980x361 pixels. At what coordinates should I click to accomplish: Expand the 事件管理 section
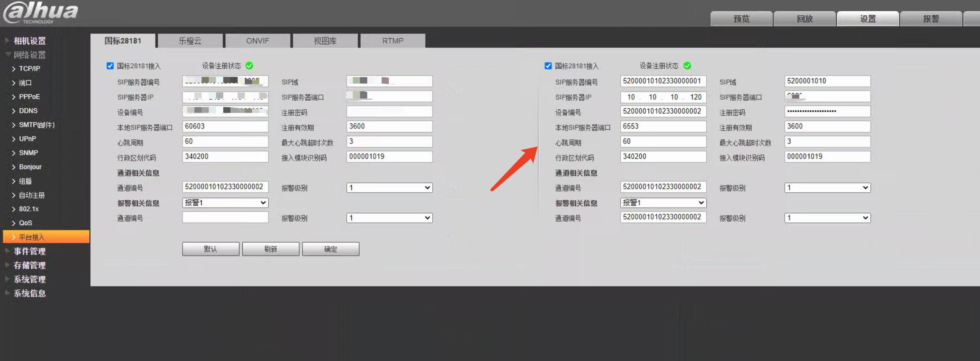click(29, 251)
